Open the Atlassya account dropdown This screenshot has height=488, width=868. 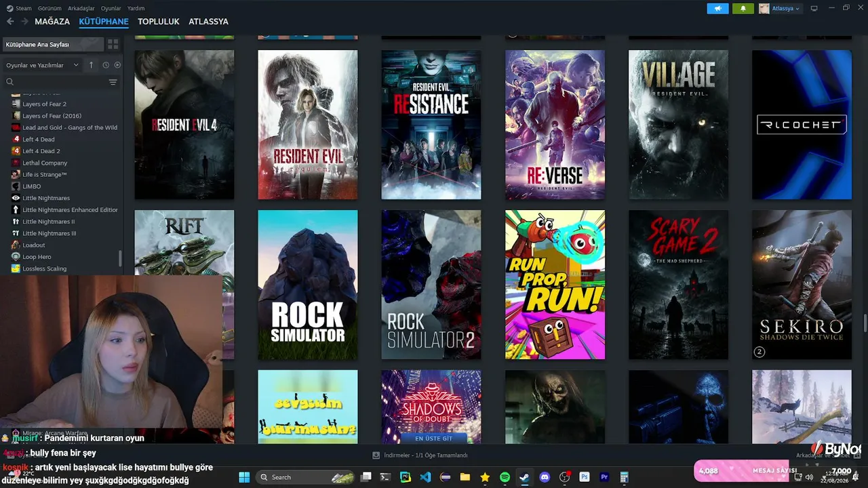(x=779, y=9)
